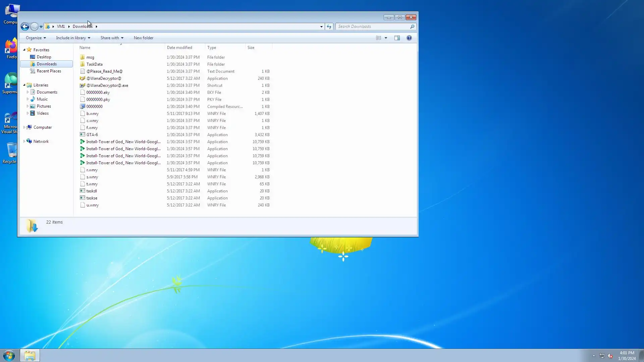Sort by Date modified column header

(179, 48)
